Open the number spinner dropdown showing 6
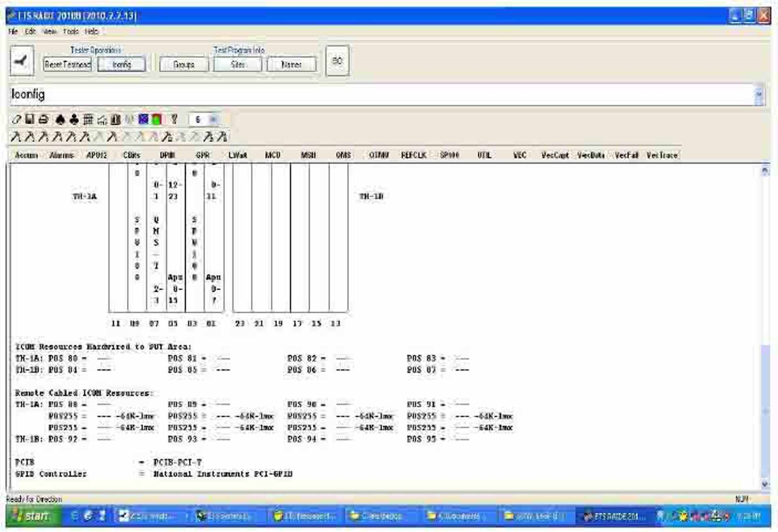The image size is (778, 532). [x=214, y=119]
